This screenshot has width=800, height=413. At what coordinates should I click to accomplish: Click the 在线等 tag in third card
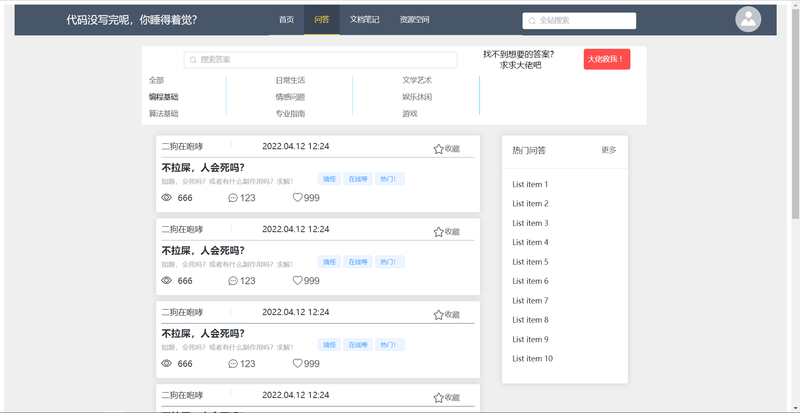pyautogui.click(x=358, y=345)
